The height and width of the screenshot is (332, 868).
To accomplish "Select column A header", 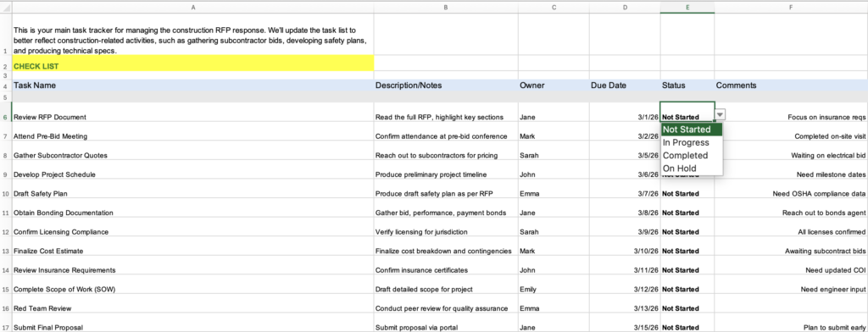I will coord(192,7).
